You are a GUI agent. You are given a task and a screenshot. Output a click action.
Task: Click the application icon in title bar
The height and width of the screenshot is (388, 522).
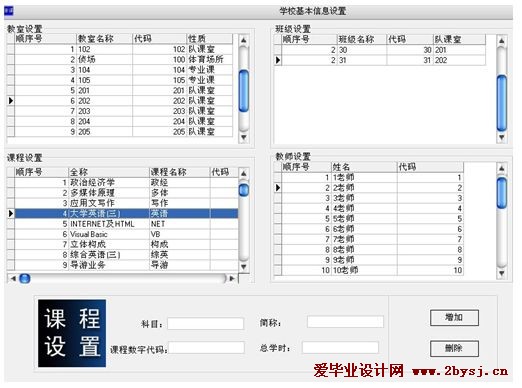tap(9, 11)
